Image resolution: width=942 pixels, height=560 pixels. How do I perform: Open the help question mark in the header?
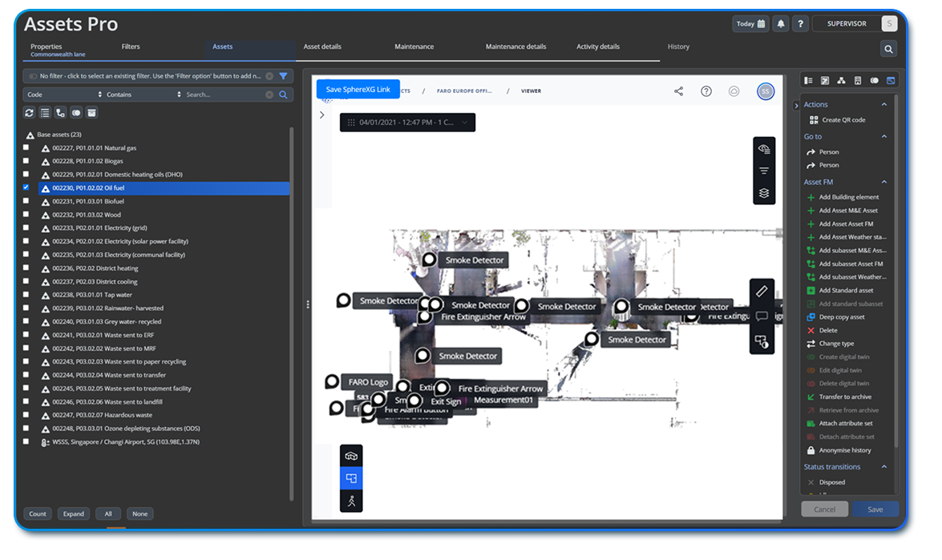click(800, 24)
